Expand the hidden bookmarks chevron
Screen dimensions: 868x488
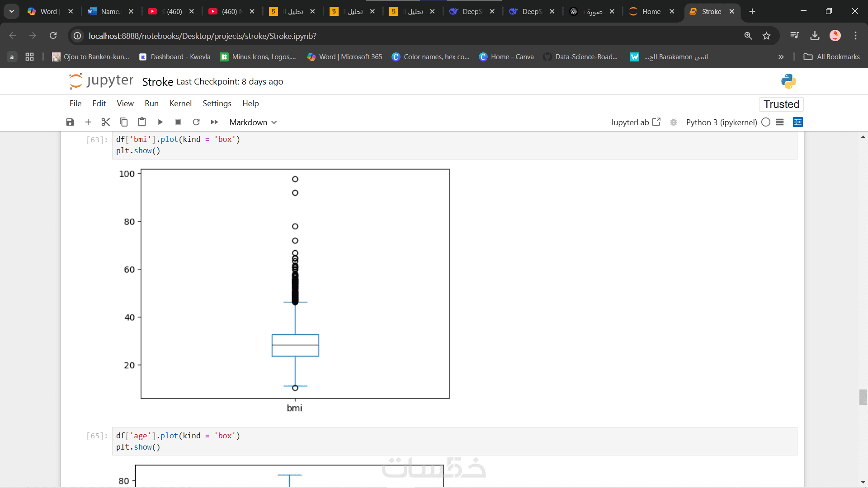(x=781, y=57)
